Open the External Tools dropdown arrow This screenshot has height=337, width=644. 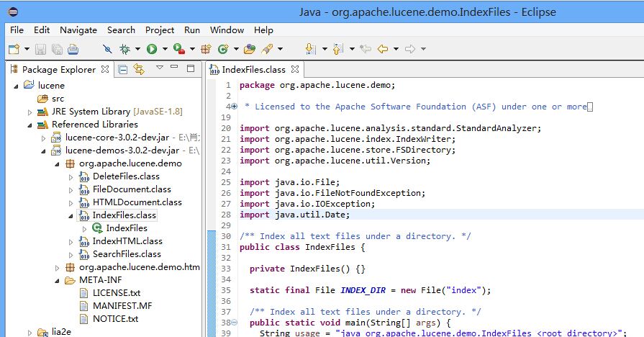[x=192, y=49]
